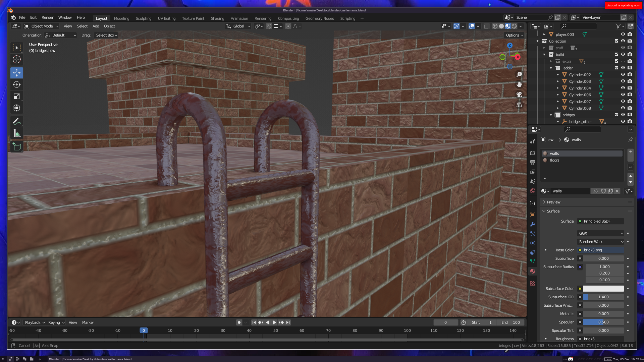Choose the Annotate pencil tool
Image resolution: width=644 pixels, height=362 pixels.
coord(17,121)
